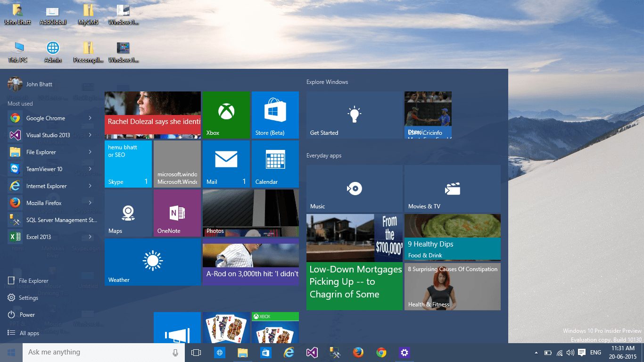This screenshot has height=362, width=644.
Task: Click the Firefox icon on the taskbar
Action: coord(358,353)
